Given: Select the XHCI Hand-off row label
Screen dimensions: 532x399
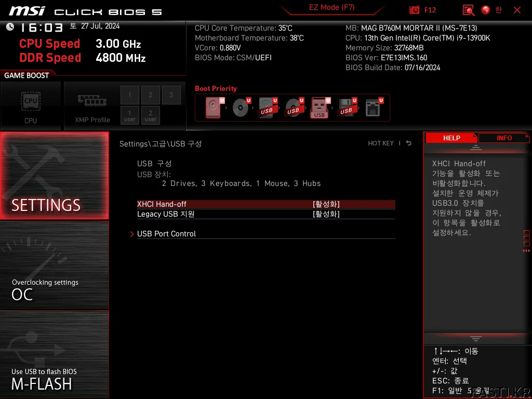Looking at the screenshot, I should (162, 204).
